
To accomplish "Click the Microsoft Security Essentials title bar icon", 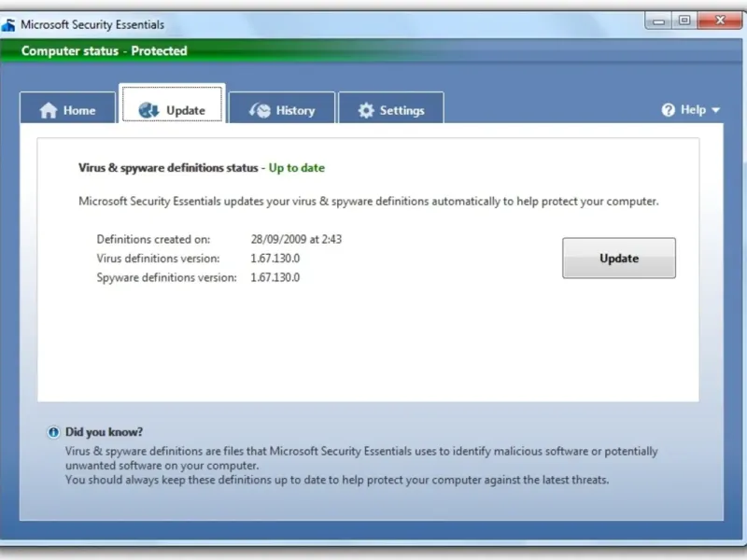I will 8,25.
